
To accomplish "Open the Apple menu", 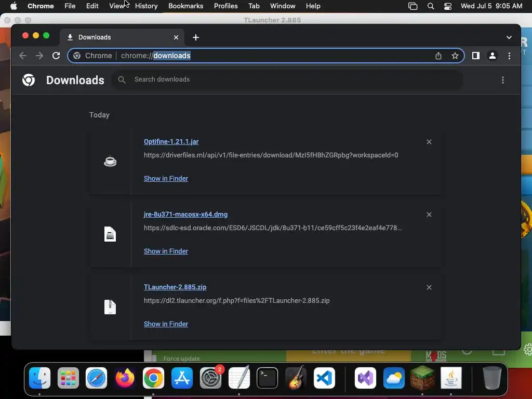I will [x=14, y=6].
